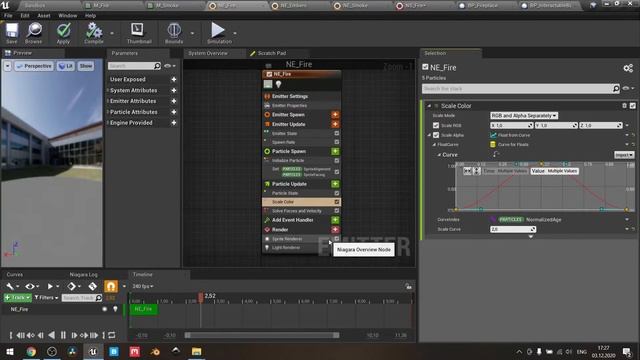Click the wrench tools icon in timeline
The width and height of the screenshot is (640, 360).
[x=10, y=287]
